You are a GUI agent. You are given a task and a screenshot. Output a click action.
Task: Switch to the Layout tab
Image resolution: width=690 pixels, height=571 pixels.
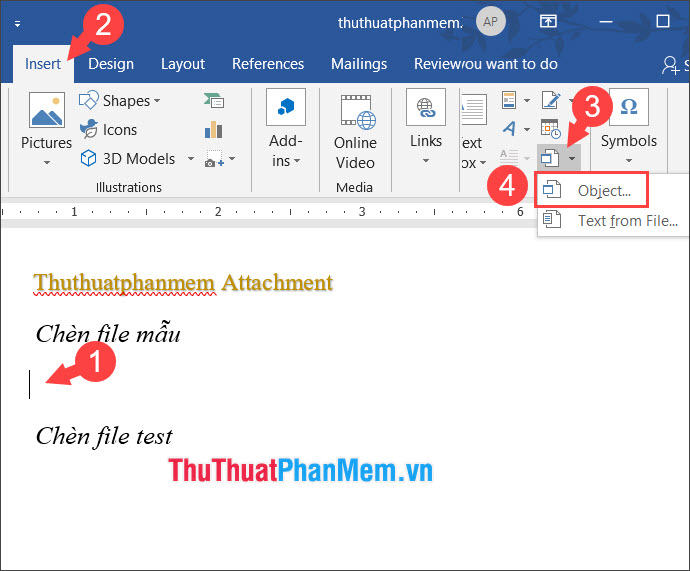pyautogui.click(x=183, y=64)
